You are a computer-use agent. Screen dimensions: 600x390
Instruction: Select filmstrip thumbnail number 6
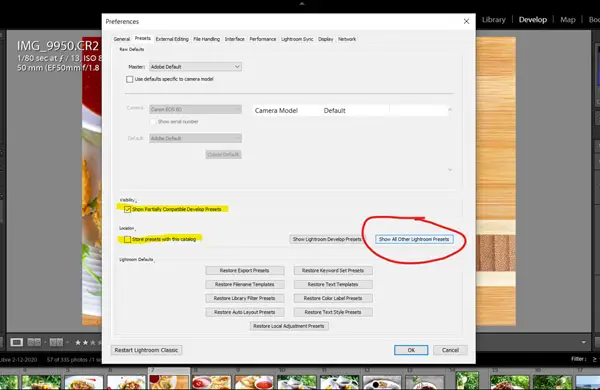click(x=127, y=382)
